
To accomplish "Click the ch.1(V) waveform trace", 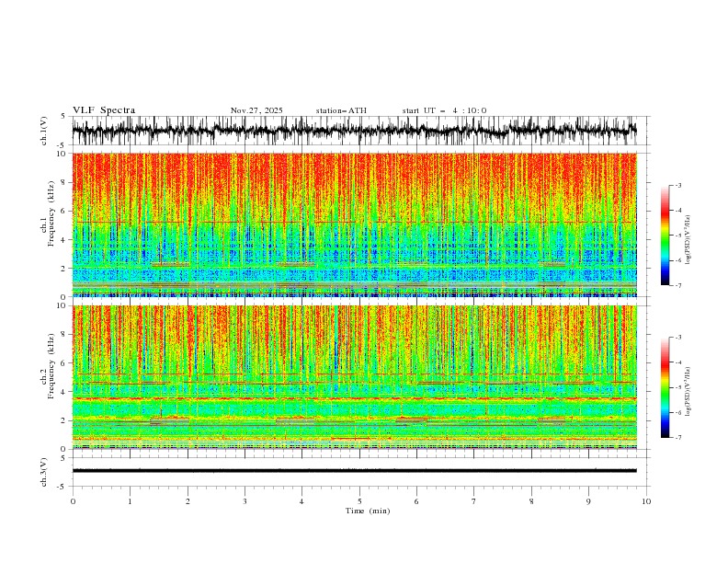I will (x=355, y=131).
